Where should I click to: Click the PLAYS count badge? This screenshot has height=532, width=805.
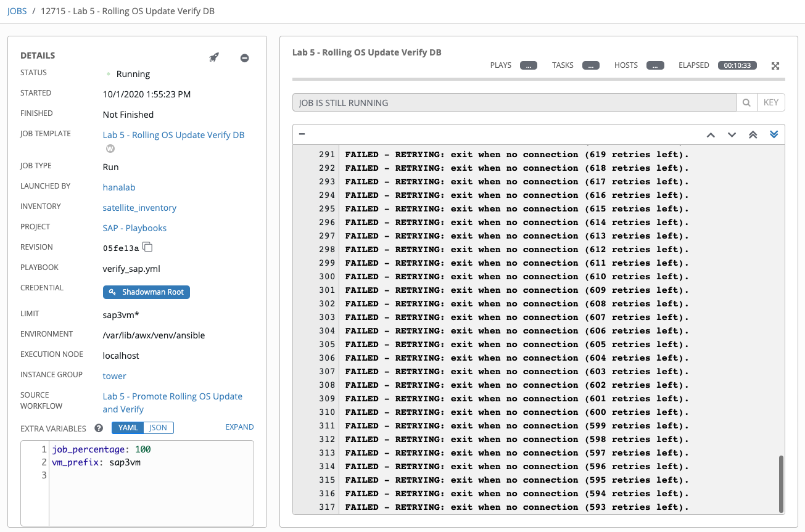[x=529, y=65]
